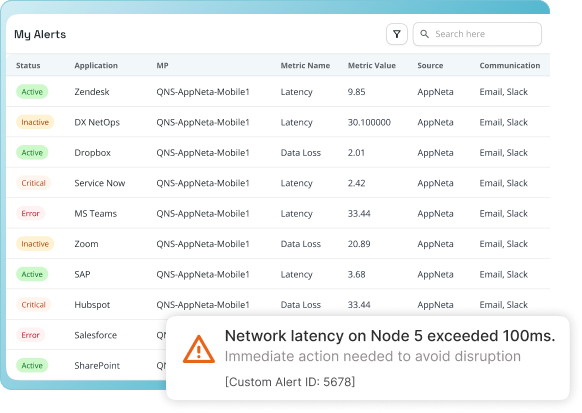Viewport: 582px width, 413px height.
Task: Click Email, Slack in the SAP row
Action: coord(503,274)
